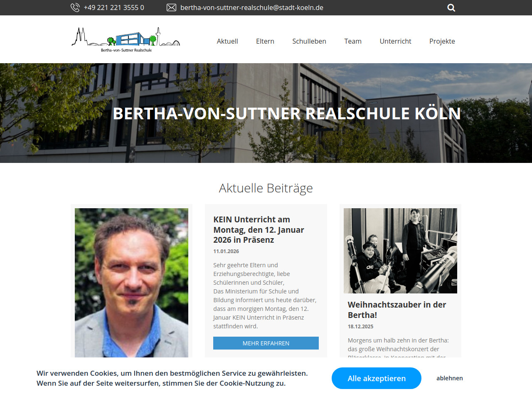
Task: Click the email envelope icon
Action: point(171,7)
